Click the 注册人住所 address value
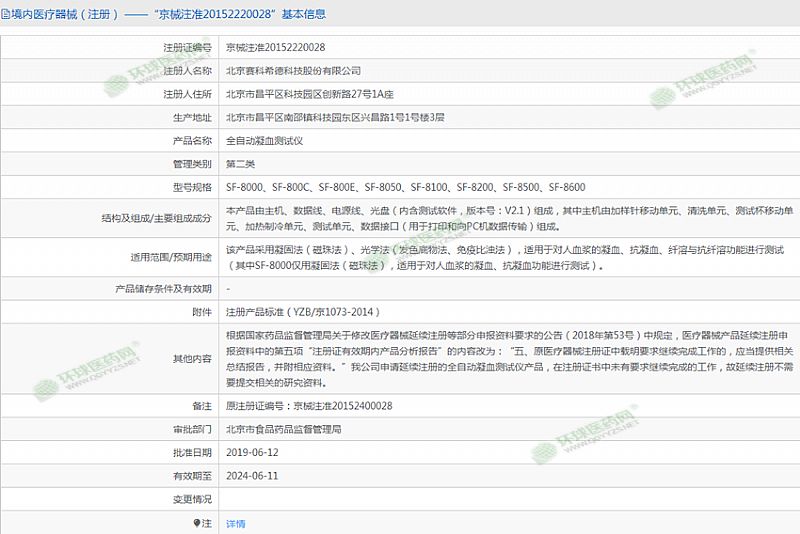The image size is (800, 534). coord(310,94)
